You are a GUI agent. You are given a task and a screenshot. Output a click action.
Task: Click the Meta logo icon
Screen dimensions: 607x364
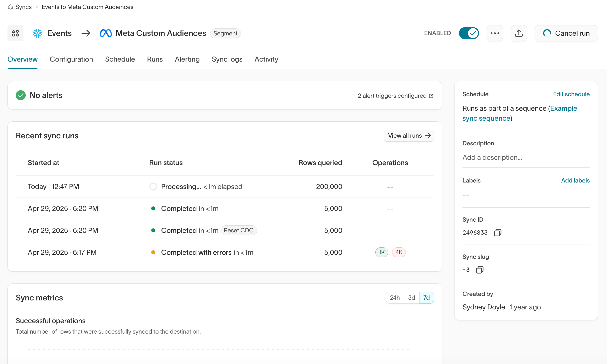(x=106, y=33)
